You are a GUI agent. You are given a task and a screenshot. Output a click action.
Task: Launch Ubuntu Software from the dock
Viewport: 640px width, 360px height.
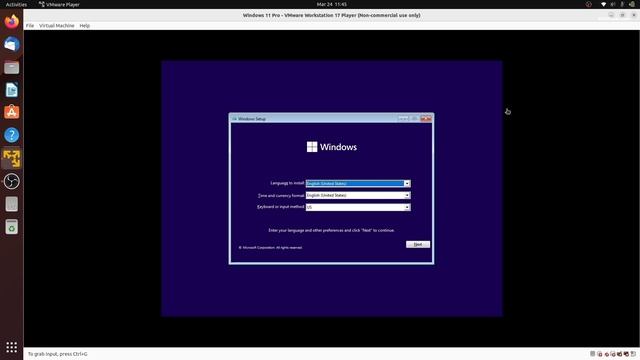pos(11,112)
